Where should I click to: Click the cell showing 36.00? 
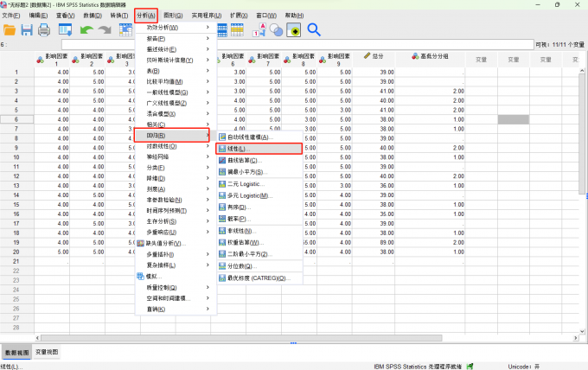point(374,186)
